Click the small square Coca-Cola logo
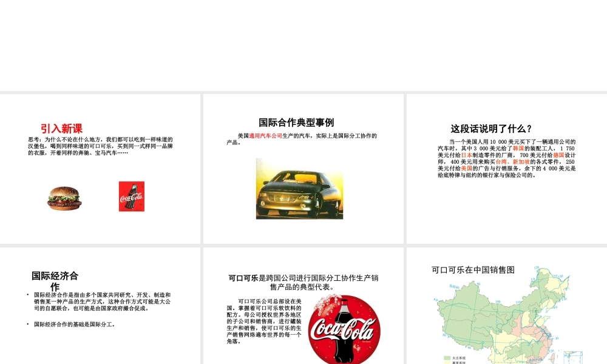This screenshot has width=607, height=364. coord(132,197)
